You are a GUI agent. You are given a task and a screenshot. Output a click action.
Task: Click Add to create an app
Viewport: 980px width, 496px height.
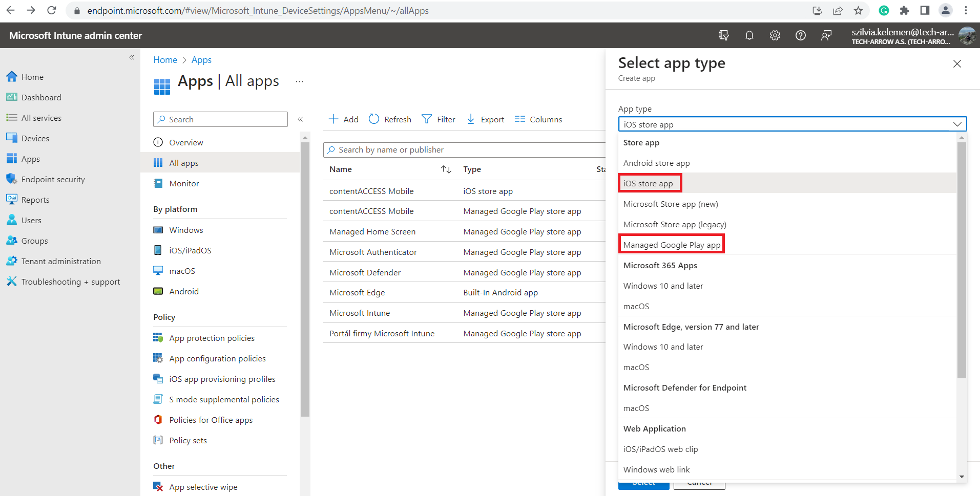pyautogui.click(x=344, y=119)
